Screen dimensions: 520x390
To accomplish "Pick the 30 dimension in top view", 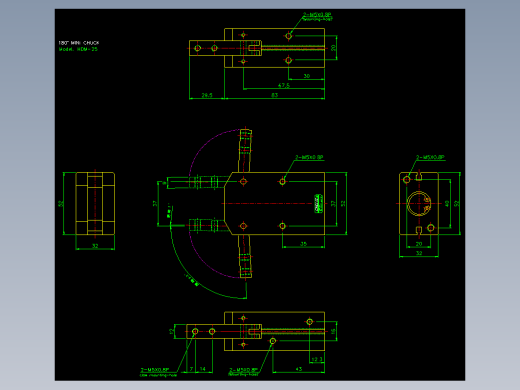I will click(x=307, y=76).
